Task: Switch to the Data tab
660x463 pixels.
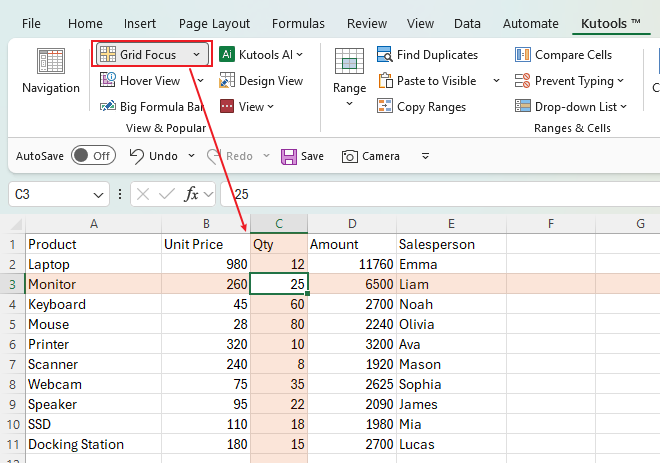Action: pyautogui.click(x=467, y=24)
